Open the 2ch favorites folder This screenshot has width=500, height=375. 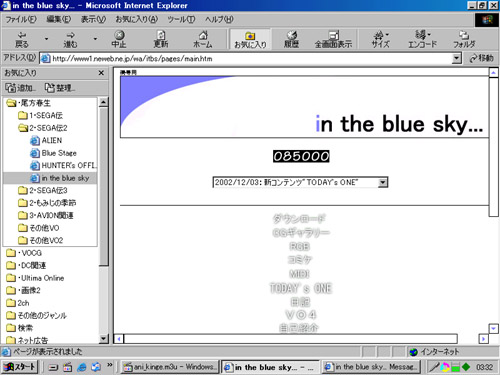click(18, 303)
